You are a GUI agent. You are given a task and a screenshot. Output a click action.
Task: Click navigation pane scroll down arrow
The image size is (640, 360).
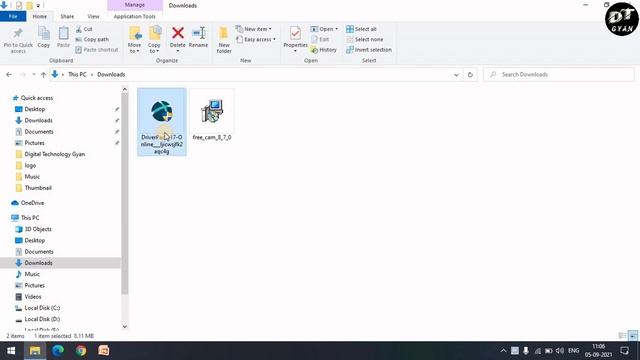(125, 326)
